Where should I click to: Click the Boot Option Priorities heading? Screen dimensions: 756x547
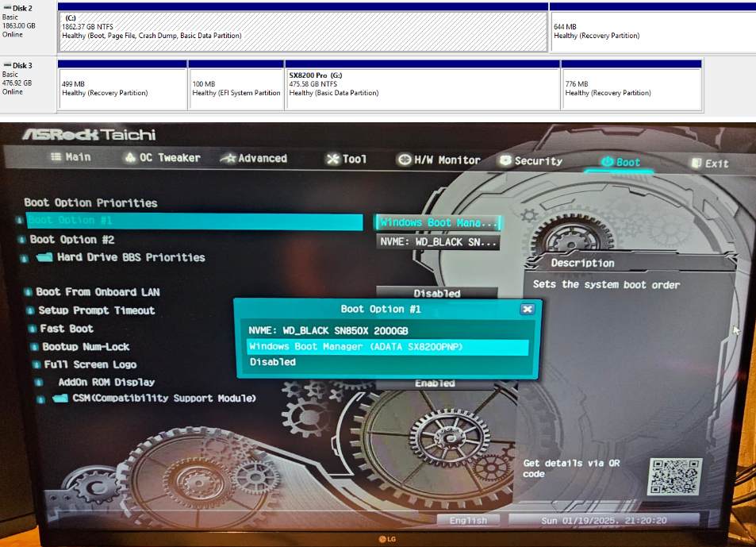click(90, 203)
